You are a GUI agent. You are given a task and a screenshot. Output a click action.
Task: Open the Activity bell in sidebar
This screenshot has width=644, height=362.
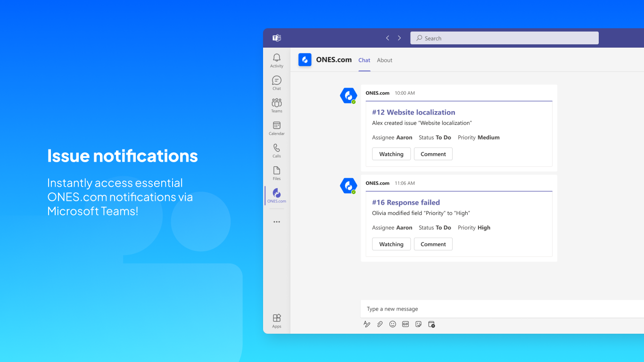tap(277, 60)
